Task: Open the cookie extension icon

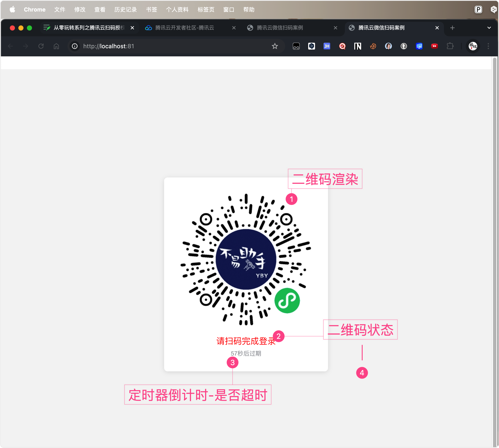Action: (x=373, y=46)
